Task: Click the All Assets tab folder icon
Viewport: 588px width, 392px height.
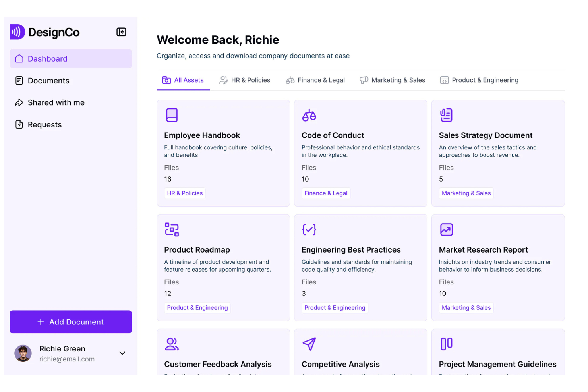Action: point(166,80)
